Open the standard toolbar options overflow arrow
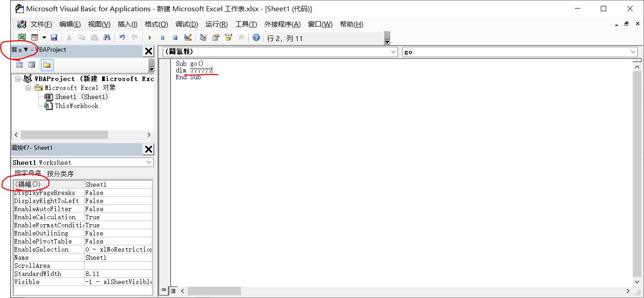Viewport: 644px width, 298px height. click(x=387, y=39)
